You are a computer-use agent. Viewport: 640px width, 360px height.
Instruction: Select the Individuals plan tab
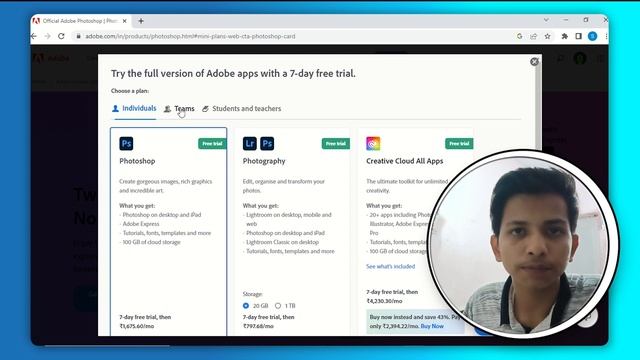[134, 109]
